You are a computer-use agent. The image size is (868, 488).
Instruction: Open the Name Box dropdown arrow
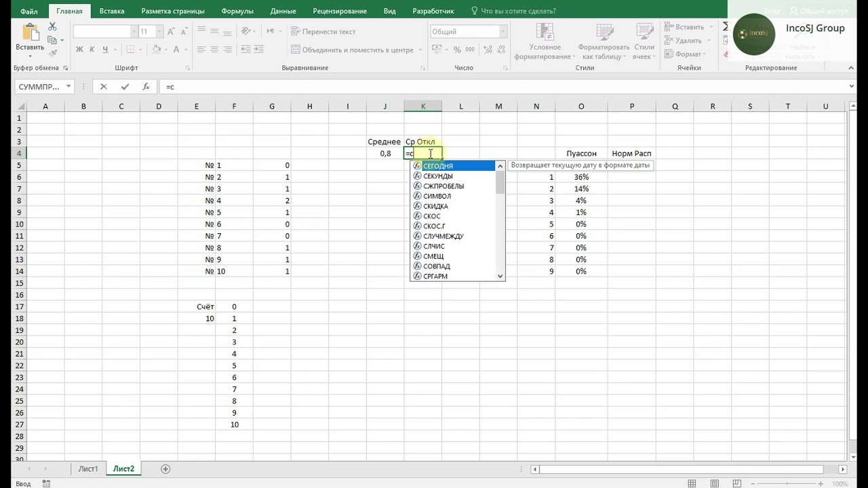point(68,87)
